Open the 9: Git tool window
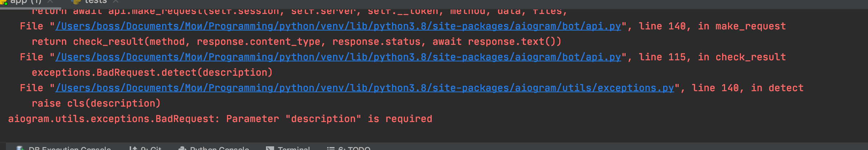 click(x=151, y=148)
